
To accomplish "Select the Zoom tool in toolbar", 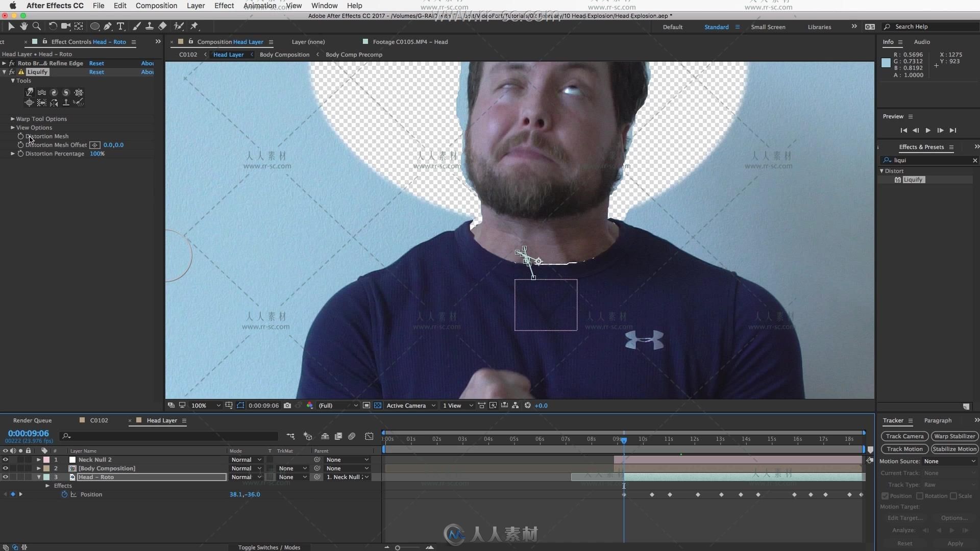I will (36, 26).
